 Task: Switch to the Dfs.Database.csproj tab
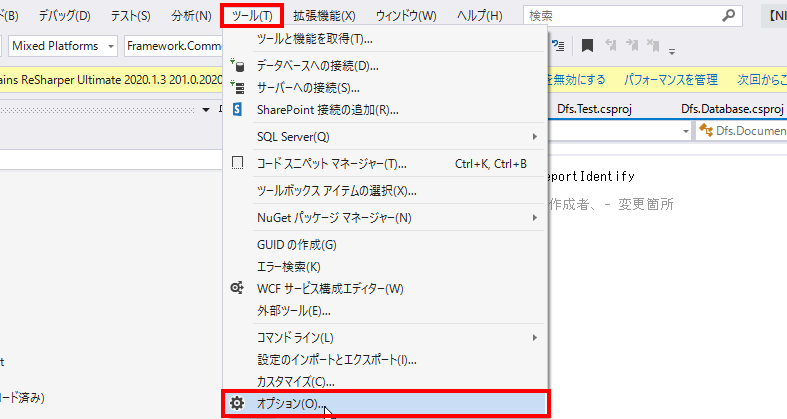point(732,109)
